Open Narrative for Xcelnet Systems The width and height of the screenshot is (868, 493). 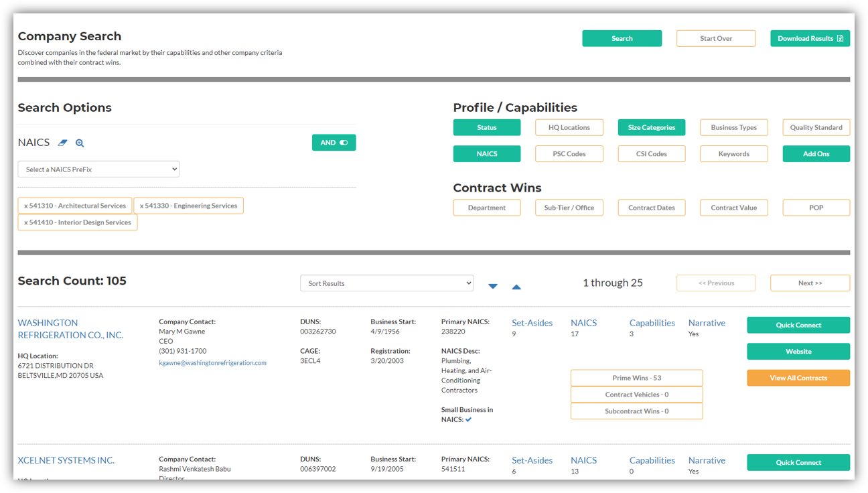(707, 460)
